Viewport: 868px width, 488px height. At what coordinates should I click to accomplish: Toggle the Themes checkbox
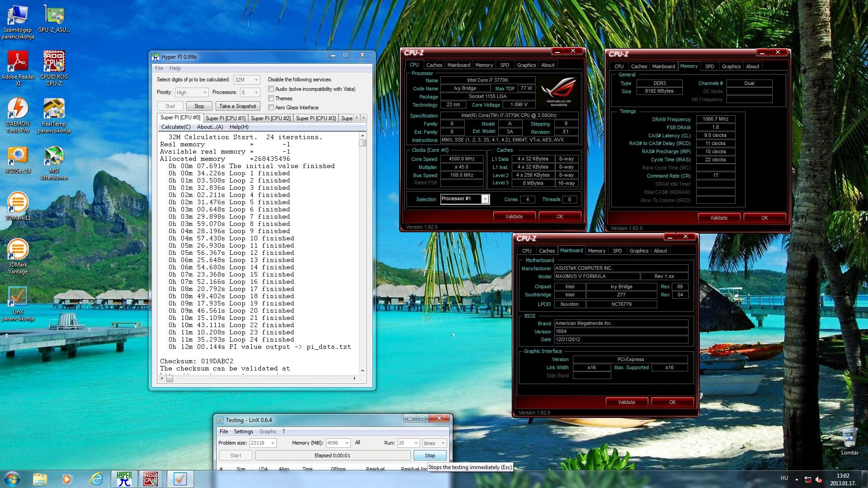pyautogui.click(x=271, y=98)
